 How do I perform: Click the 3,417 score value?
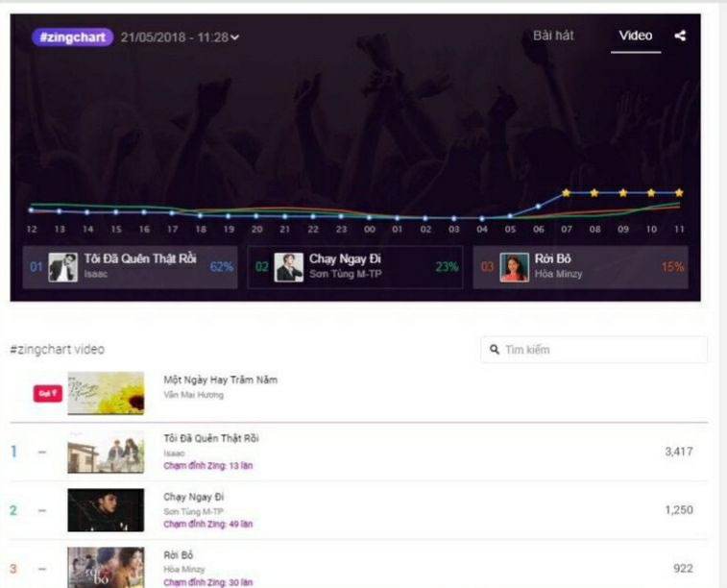(x=679, y=452)
